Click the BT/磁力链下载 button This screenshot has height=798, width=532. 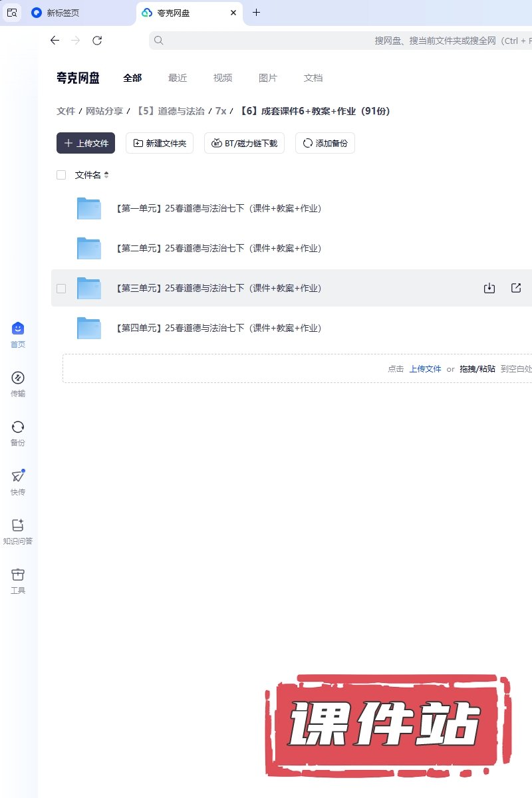244,143
